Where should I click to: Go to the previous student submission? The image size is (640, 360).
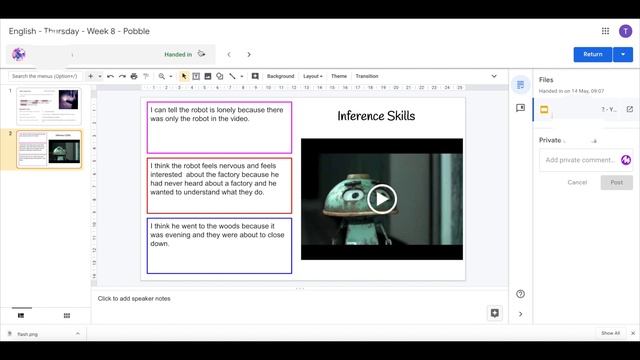click(229, 54)
